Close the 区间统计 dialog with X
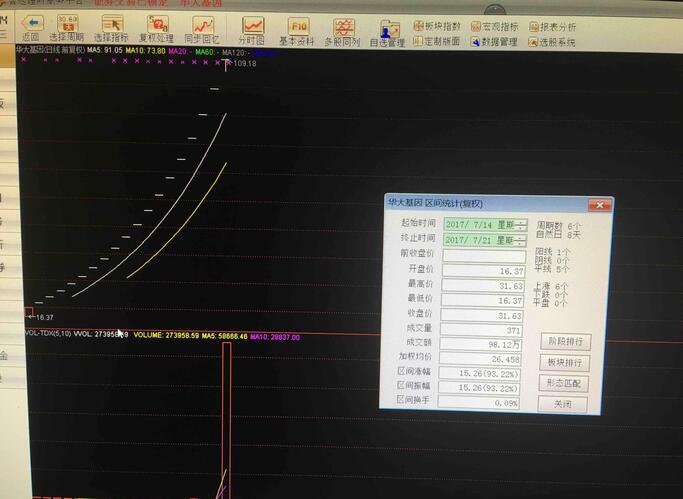This screenshot has width=683, height=499. (599, 205)
